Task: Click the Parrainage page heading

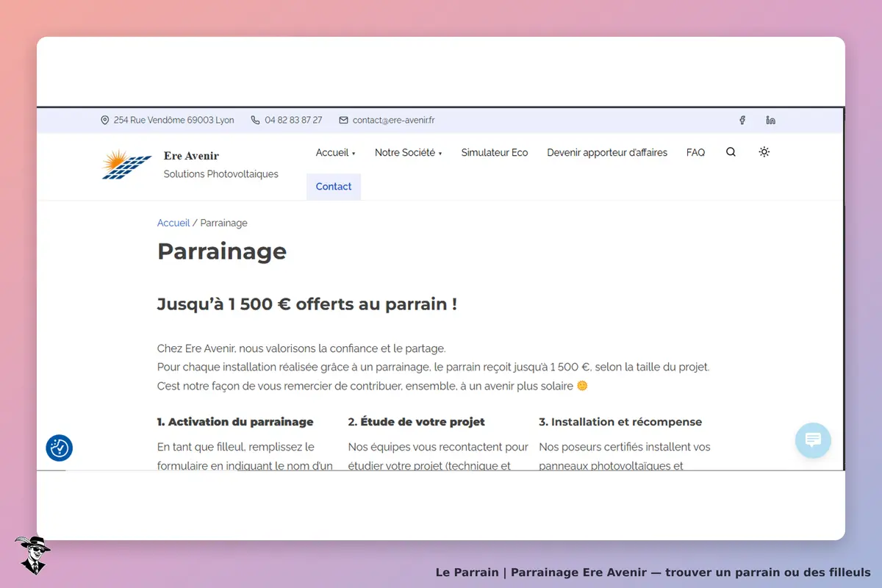Action: pos(222,251)
